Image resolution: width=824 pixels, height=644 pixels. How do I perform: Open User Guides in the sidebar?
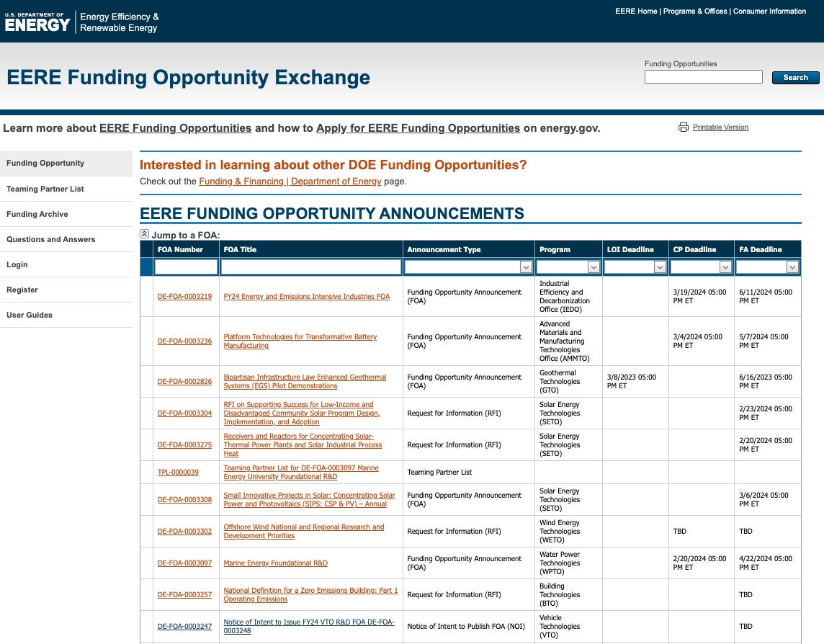tap(66, 315)
